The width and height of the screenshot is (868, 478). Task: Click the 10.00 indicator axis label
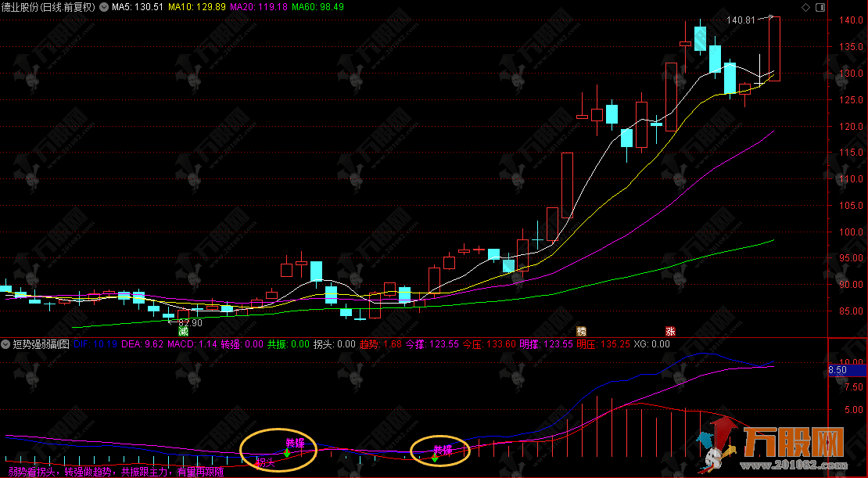850,361
